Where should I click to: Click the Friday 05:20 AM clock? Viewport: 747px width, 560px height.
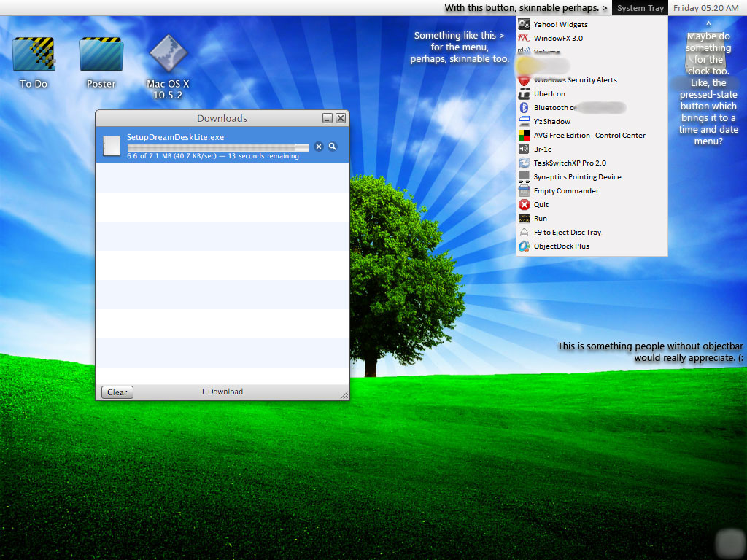(x=706, y=8)
